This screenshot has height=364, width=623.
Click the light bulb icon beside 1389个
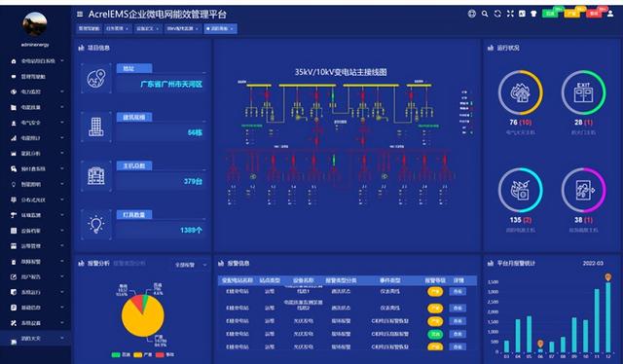(96, 225)
